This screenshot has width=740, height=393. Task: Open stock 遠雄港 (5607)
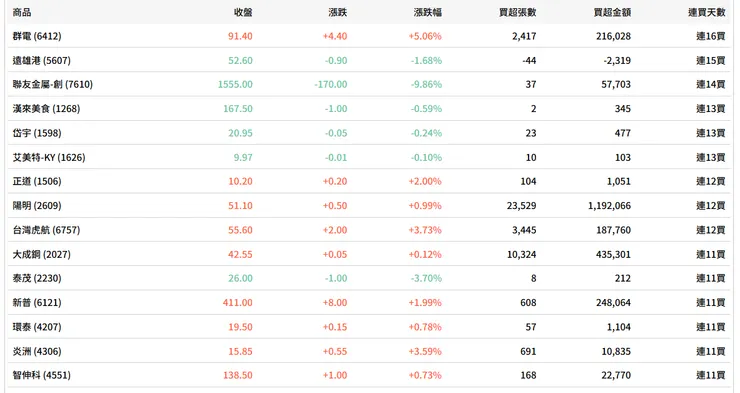tap(42, 60)
